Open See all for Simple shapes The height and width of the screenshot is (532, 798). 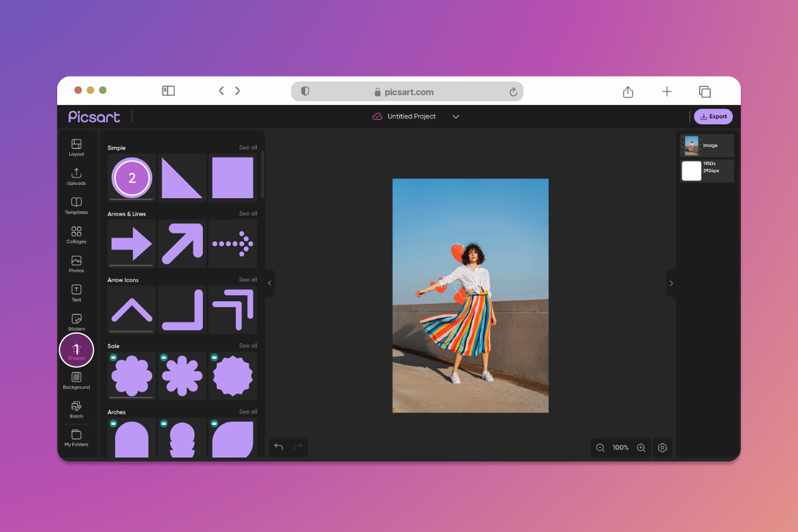(x=248, y=148)
